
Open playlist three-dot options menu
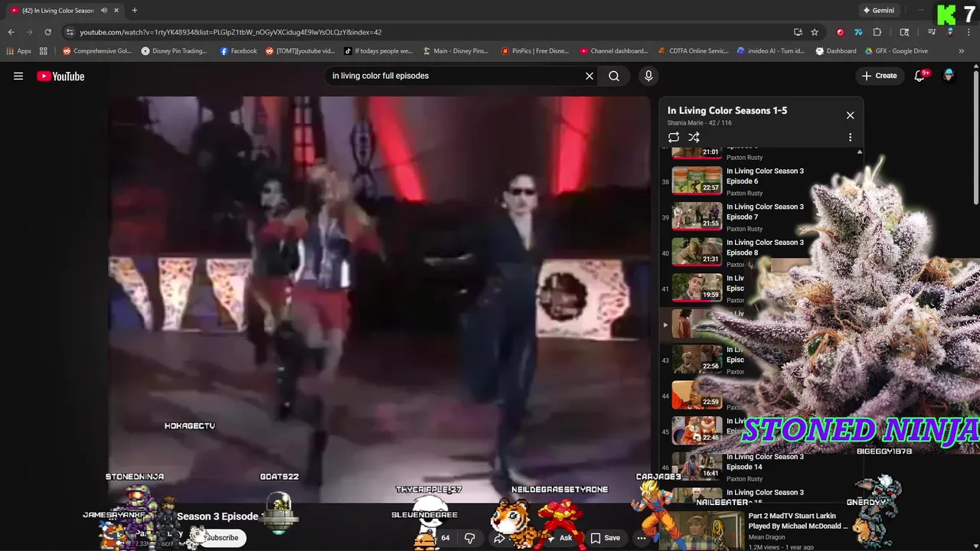pyautogui.click(x=850, y=137)
